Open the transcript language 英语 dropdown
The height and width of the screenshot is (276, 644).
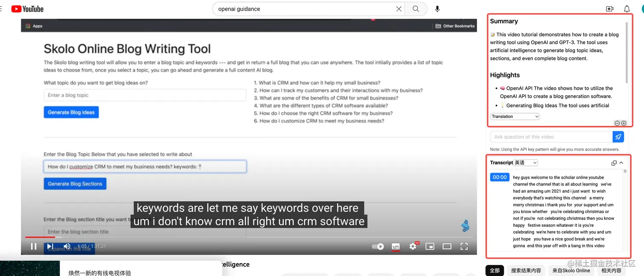[526, 163]
